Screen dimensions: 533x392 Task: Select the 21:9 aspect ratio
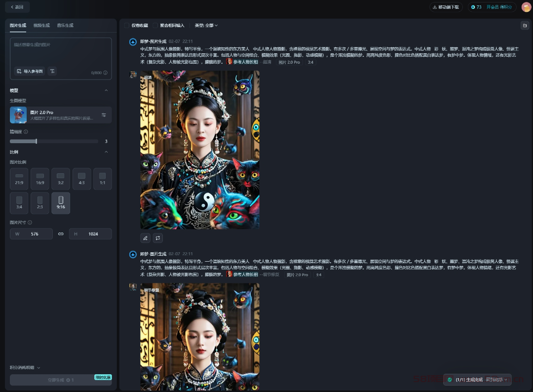coord(19,179)
